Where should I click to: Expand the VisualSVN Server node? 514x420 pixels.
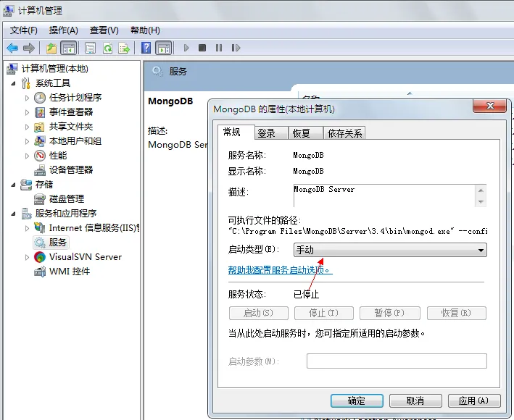pyautogui.click(x=27, y=257)
